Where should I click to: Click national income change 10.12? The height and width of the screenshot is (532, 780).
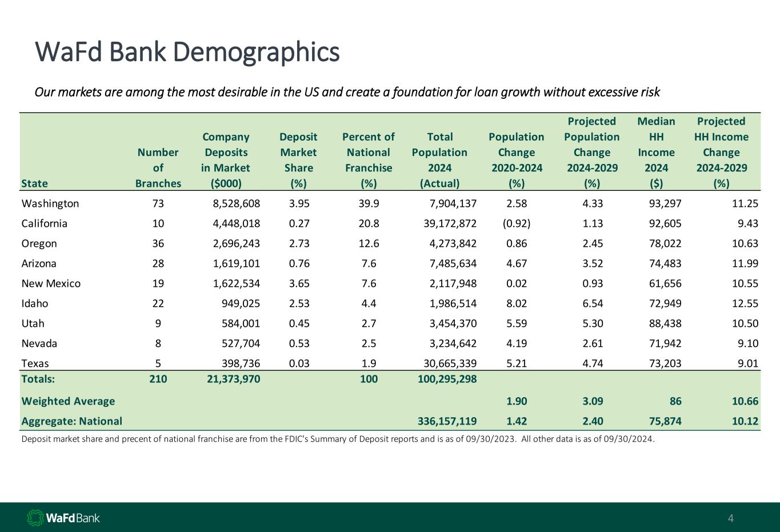745,421
